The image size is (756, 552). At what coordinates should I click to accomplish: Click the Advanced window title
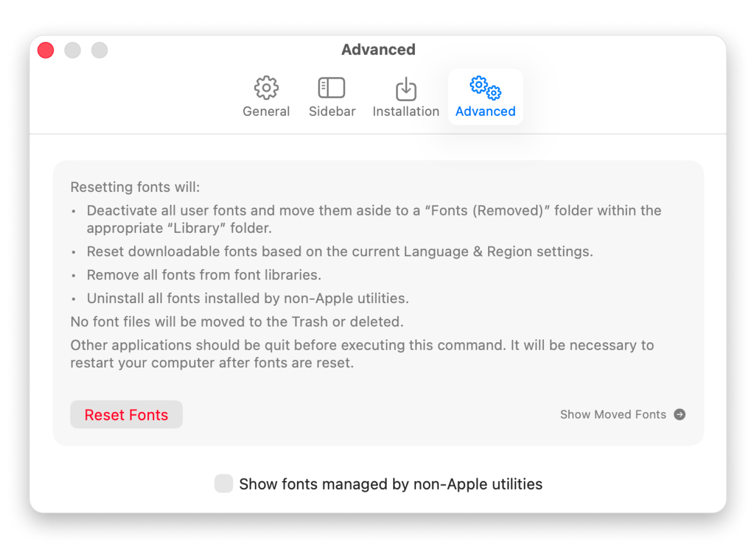378,49
